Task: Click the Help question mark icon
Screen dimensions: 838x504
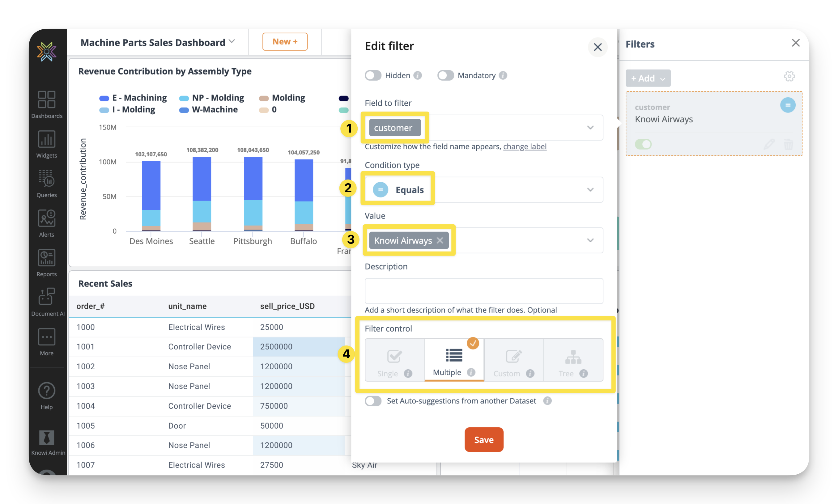Action: click(47, 391)
